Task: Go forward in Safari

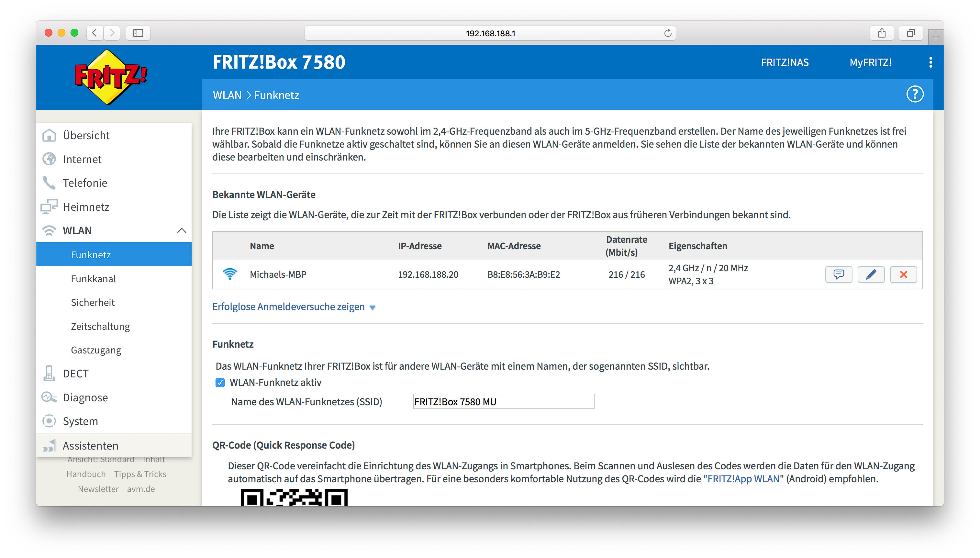Action: 111,33
